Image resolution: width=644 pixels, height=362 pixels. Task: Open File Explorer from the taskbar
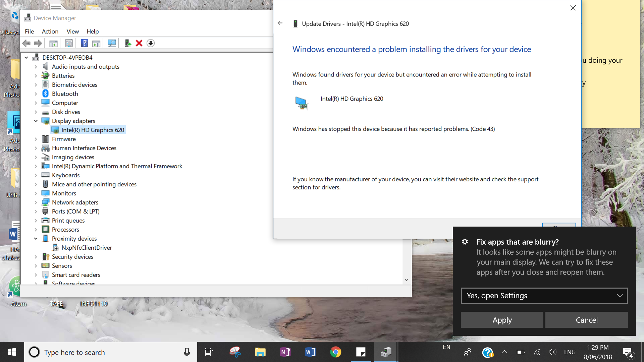[x=260, y=352]
